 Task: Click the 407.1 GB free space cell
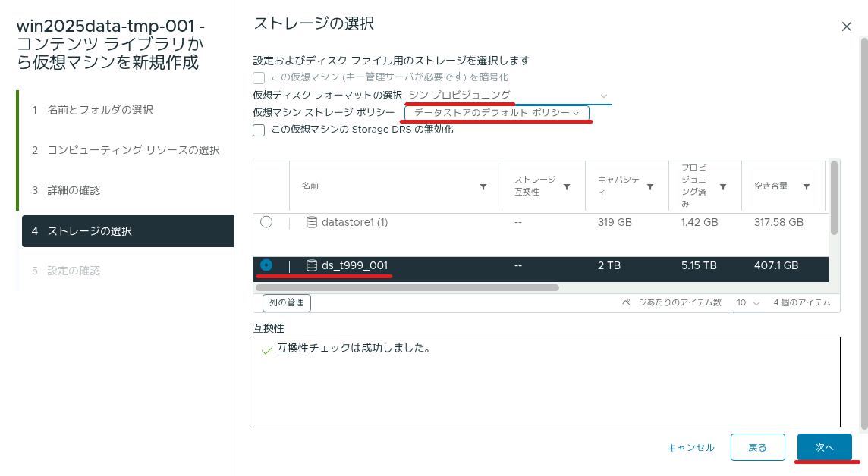[x=776, y=265]
